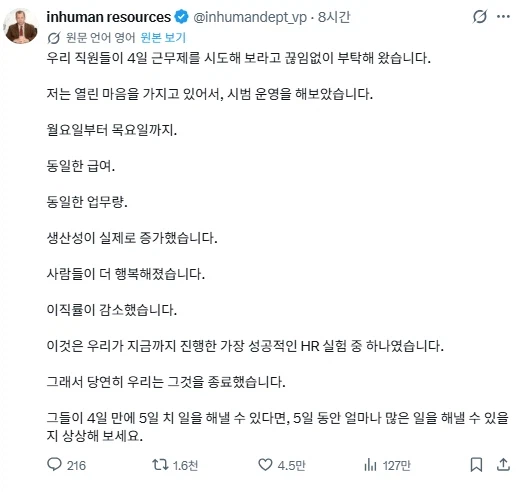The image size is (519, 492).
Task: Click the translation icon beside 원문 언어 영어
Action: (53, 38)
